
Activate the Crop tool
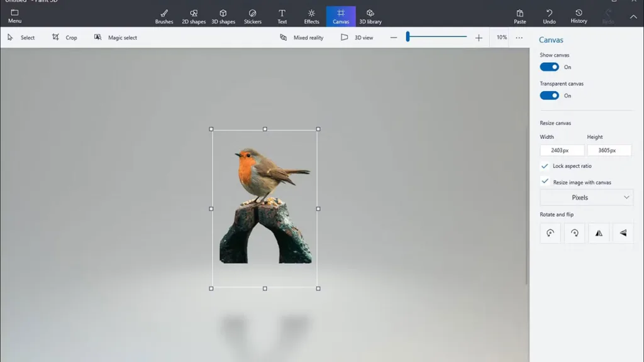tap(65, 37)
